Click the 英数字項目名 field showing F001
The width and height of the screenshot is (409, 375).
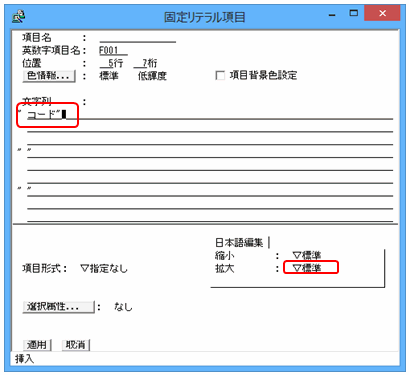[x=113, y=51]
